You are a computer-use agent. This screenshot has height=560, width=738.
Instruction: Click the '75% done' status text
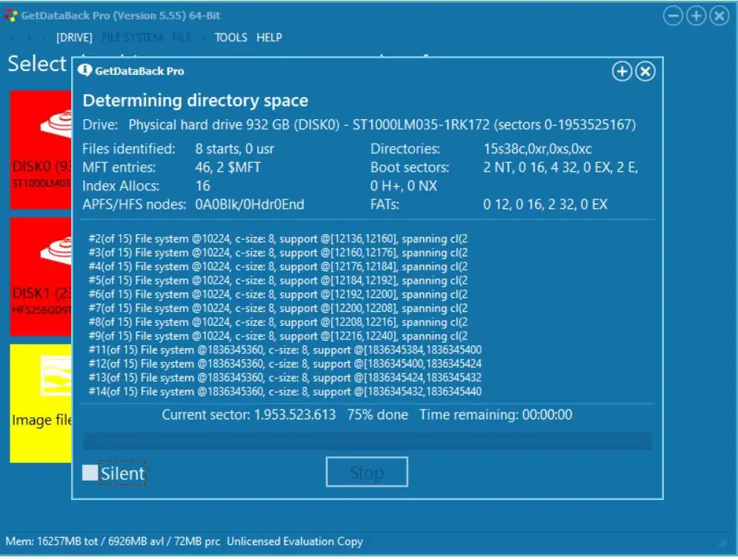point(377,415)
